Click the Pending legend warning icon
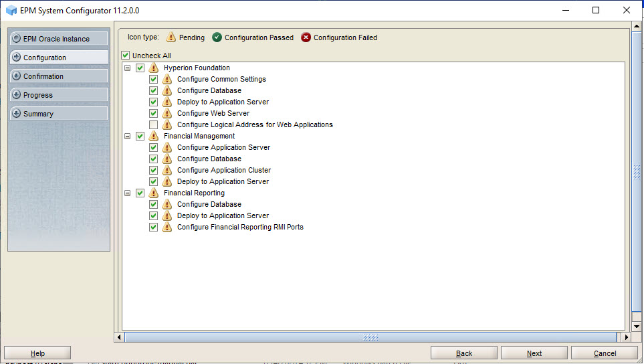644x364 pixels. (171, 37)
